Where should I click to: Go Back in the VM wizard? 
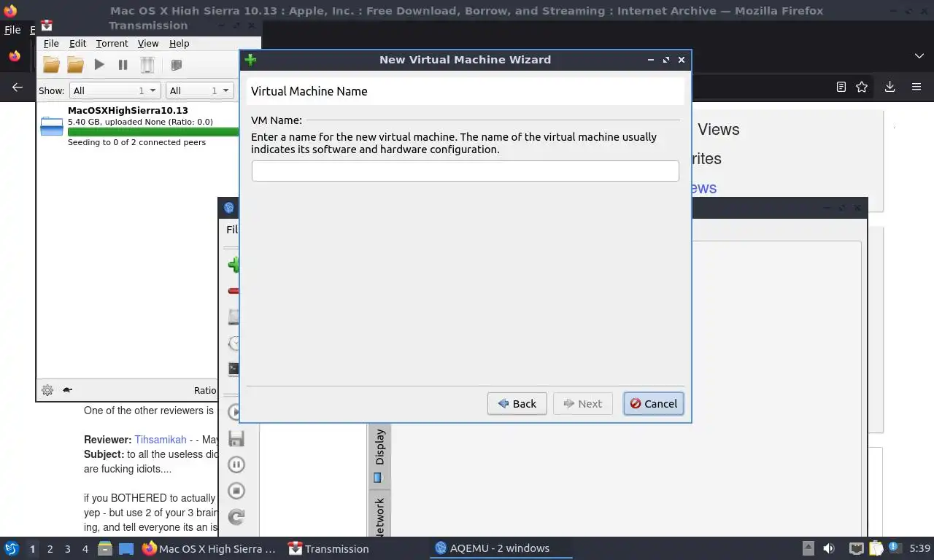pyautogui.click(x=517, y=403)
